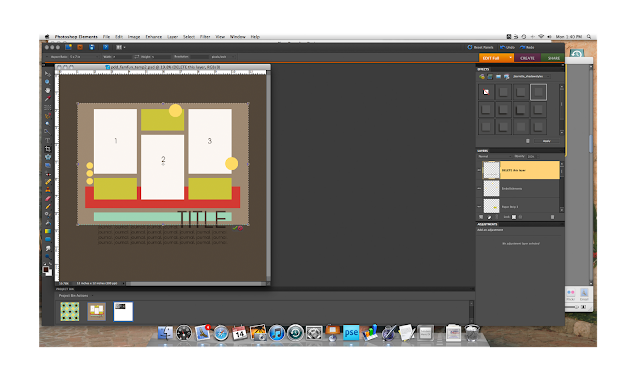Select the Red Eye Removal tool
640x391 pixels.
point(48,174)
